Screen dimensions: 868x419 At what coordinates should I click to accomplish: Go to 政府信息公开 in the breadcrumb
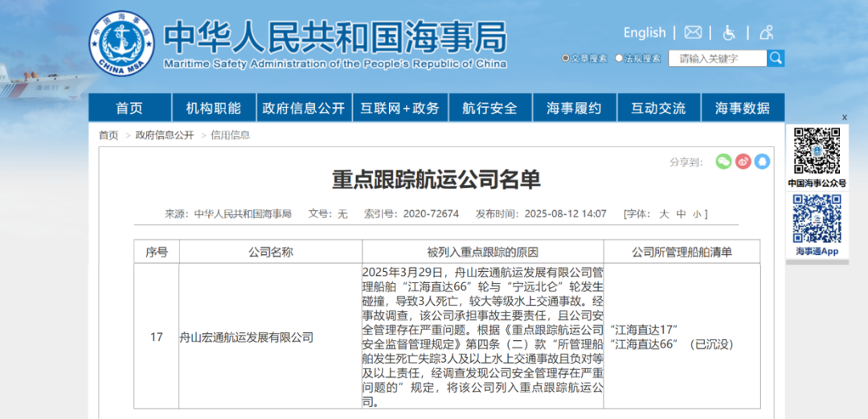coord(165,135)
